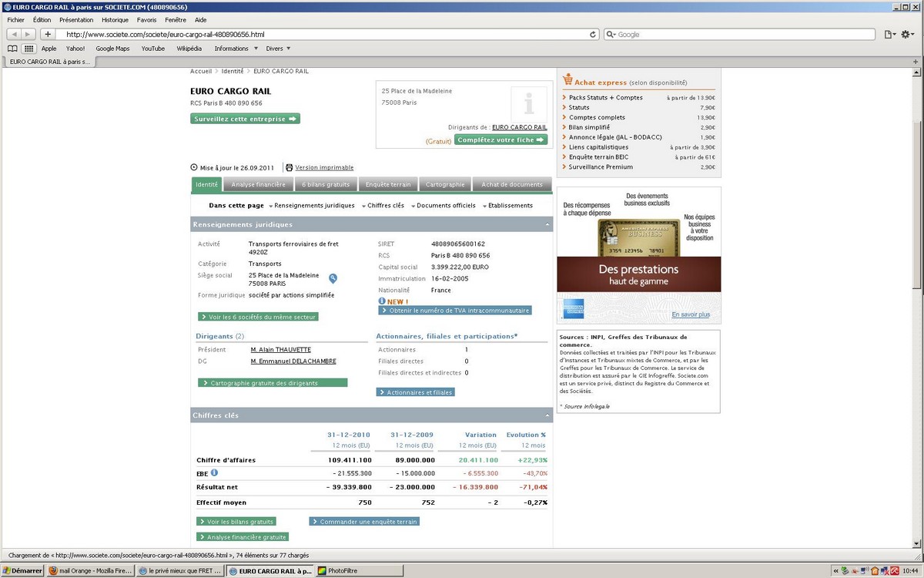924x578 pixels.
Task: Click Cartographie gratuite des dirigeants button
Action: tap(273, 383)
